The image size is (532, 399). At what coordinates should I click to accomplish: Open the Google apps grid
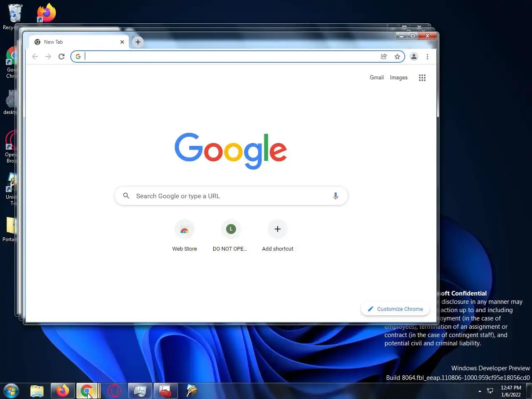pos(422,78)
